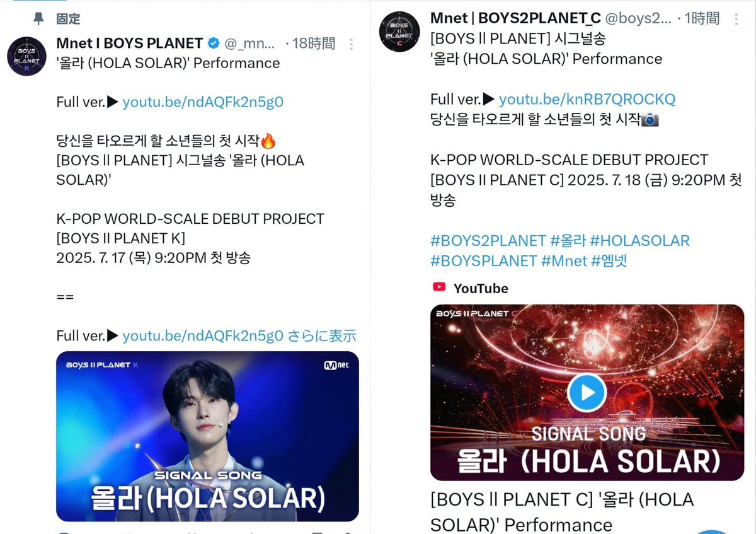Image resolution: width=756 pixels, height=534 pixels.
Task: Open the more options menu on left tweet
Action: pyautogui.click(x=352, y=44)
